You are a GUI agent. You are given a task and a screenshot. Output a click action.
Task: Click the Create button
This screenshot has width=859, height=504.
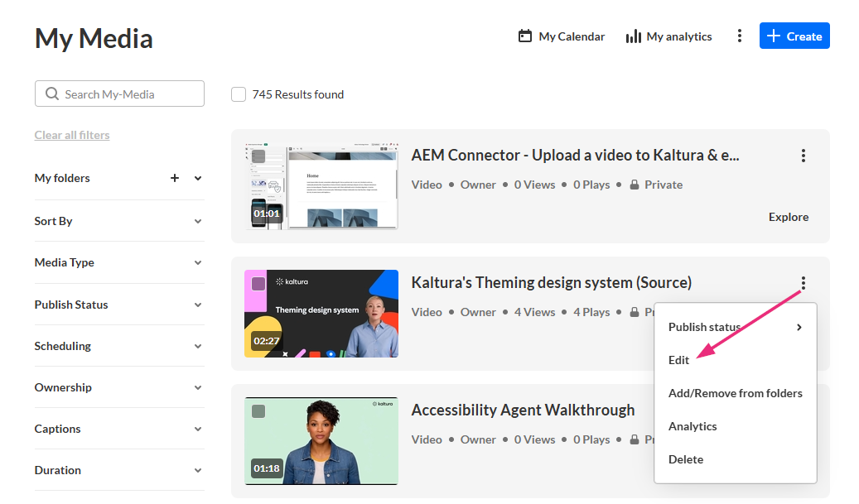click(794, 36)
